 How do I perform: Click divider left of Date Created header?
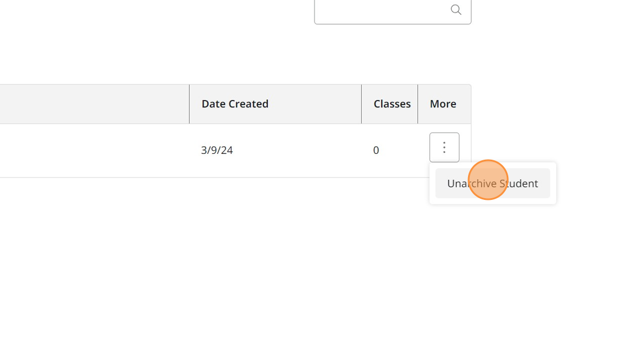click(x=189, y=104)
